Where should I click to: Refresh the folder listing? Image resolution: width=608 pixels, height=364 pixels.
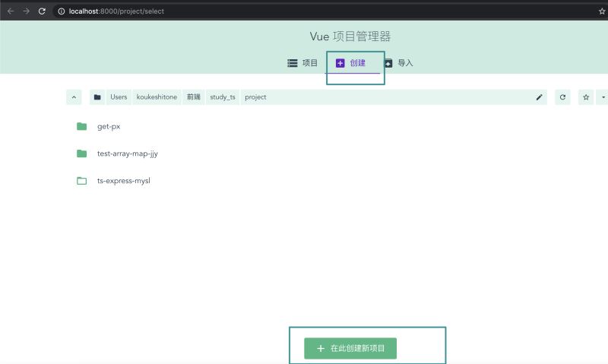[562, 97]
